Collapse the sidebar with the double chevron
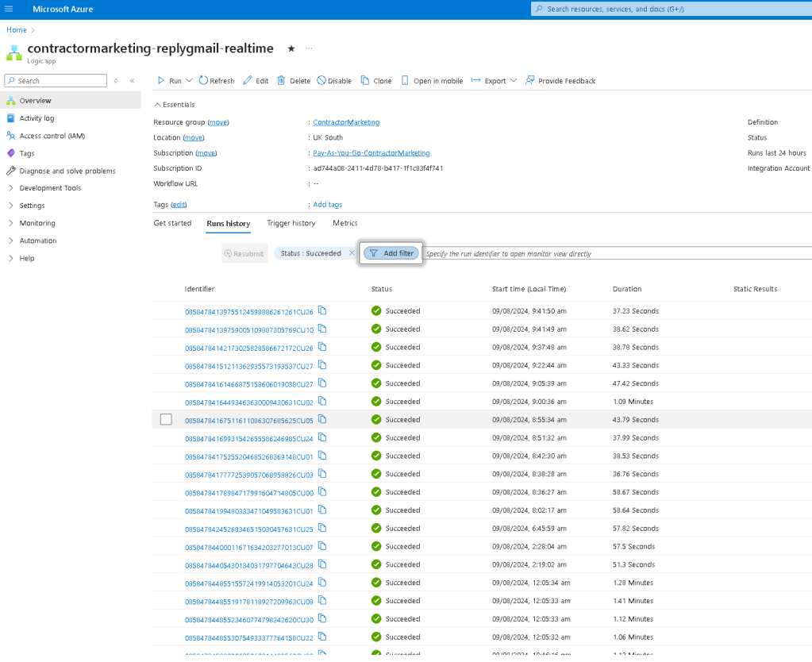Screen dimensions: 812x662 tap(132, 81)
